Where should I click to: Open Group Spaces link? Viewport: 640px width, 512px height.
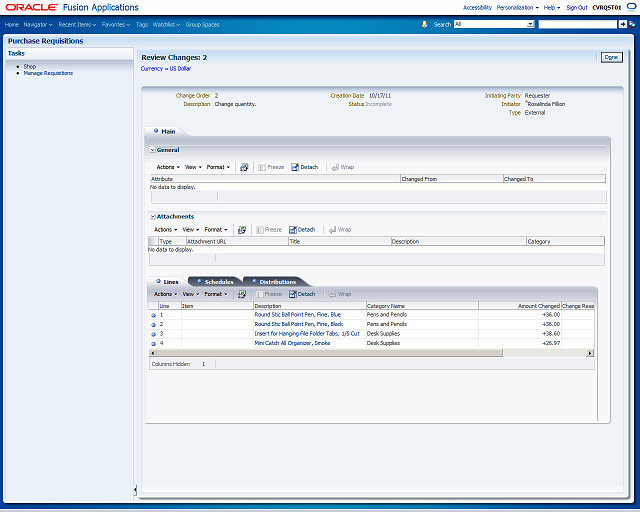[202, 25]
